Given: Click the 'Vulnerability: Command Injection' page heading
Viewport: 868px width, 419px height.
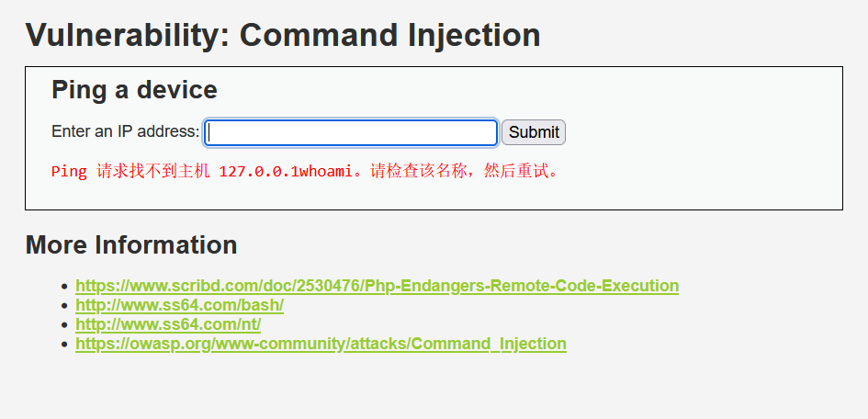Looking at the screenshot, I should 283,36.
